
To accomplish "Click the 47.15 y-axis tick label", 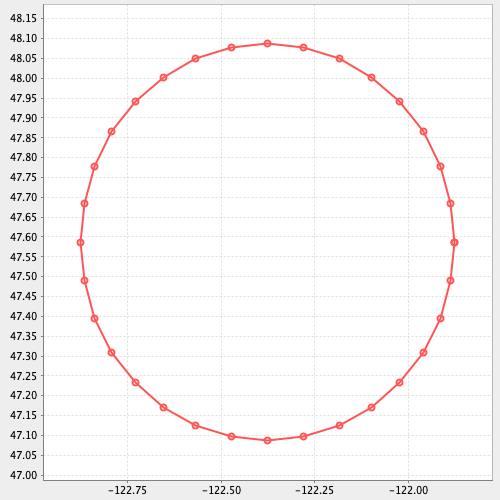I will tap(23, 415).
